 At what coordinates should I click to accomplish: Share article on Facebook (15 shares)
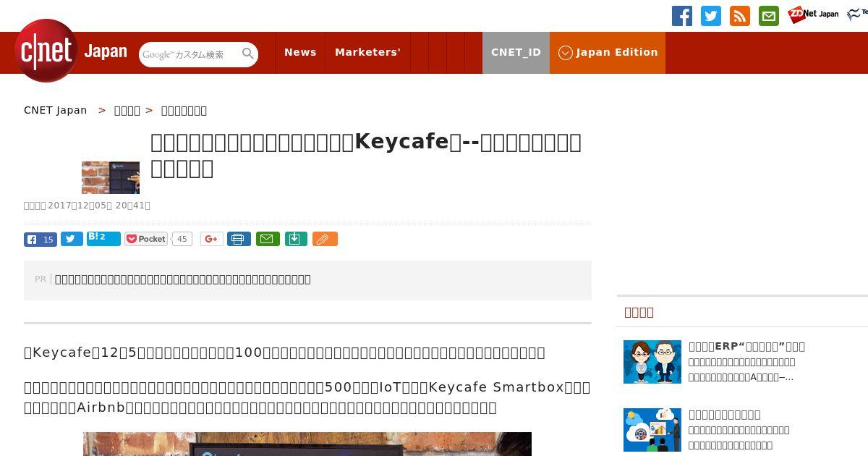tap(41, 240)
